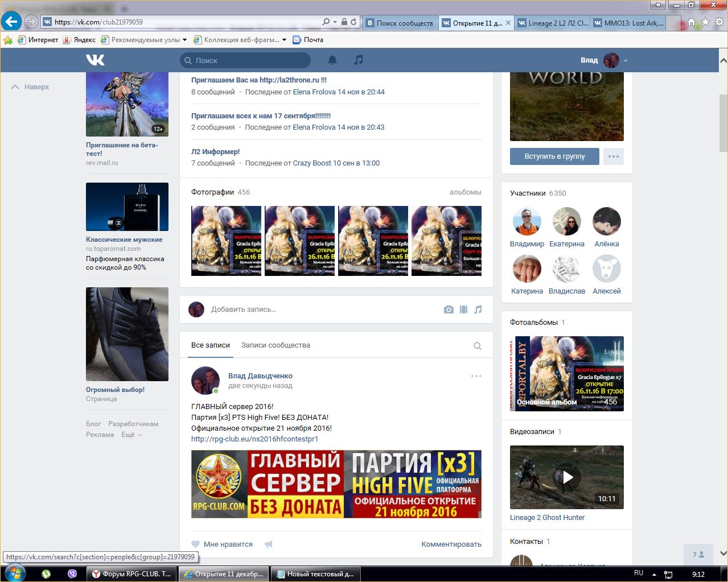Click the VK logo icon
Screen dimensions: 728x582
(95, 60)
